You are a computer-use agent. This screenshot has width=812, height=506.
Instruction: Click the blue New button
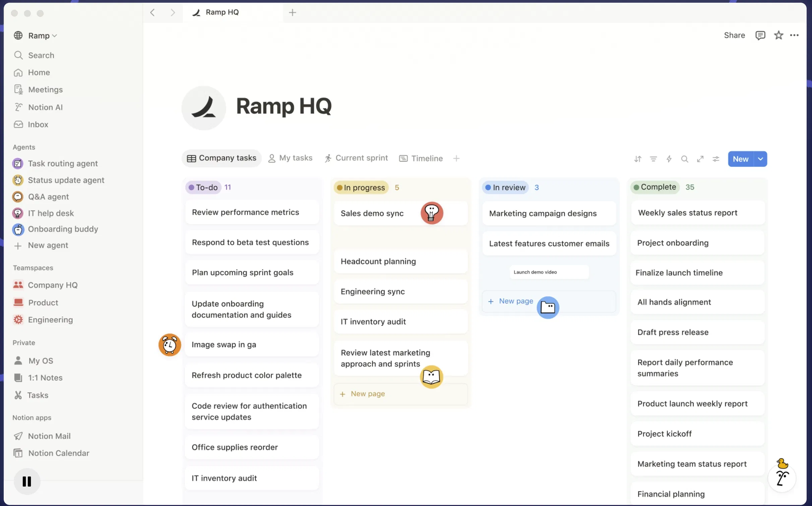pos(741,159)
